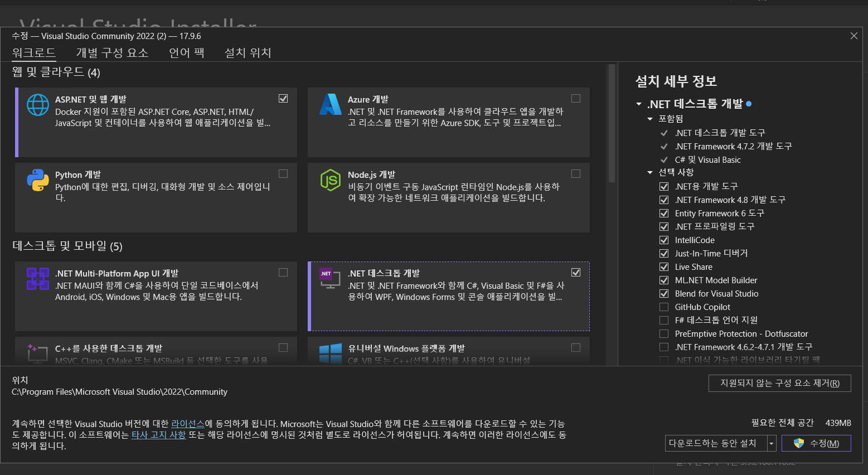Image resolution: width=868 pixels, height=475 pixels.
Task: Uncheck the .NET desktop development workload checkbox
Action: [576, 273]
